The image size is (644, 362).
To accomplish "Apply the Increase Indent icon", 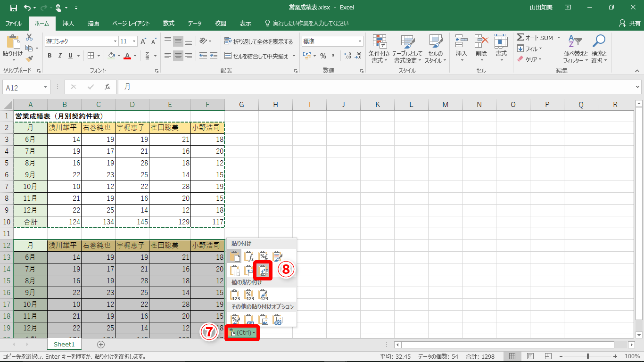I will coord(215,56).
